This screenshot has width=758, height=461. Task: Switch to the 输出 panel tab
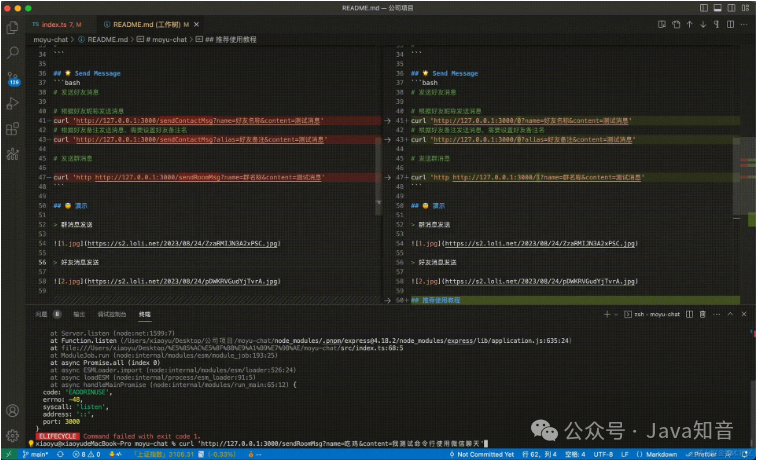[79, 315]
